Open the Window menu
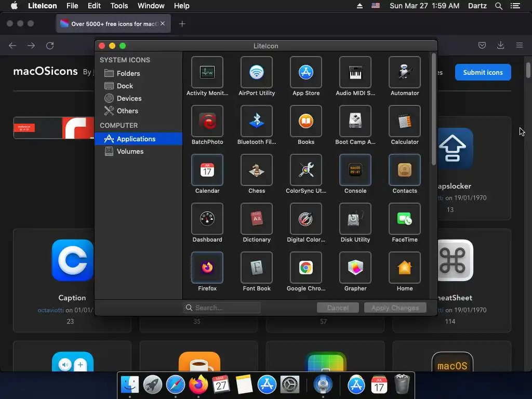532x399 pixels. 151,6
